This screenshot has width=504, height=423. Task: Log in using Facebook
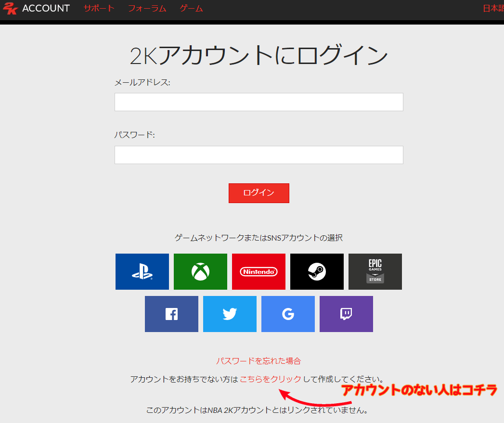point(171,314)
